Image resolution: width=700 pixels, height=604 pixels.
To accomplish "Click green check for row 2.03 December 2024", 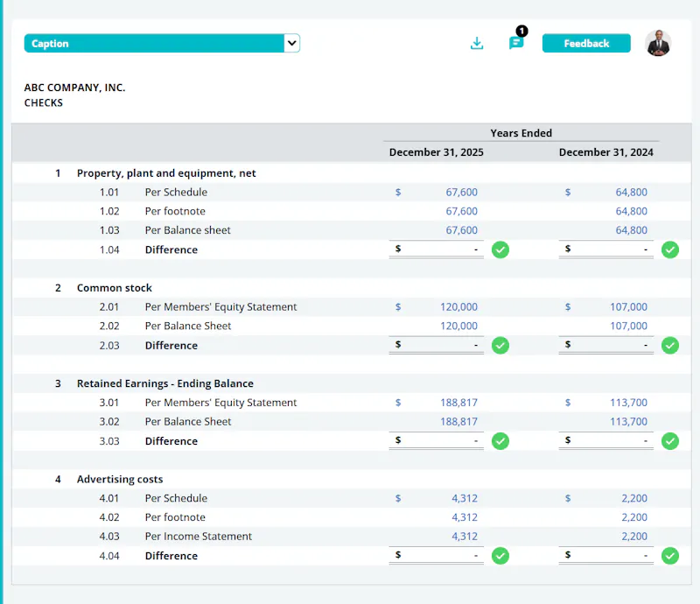I will tap(670, 346).
